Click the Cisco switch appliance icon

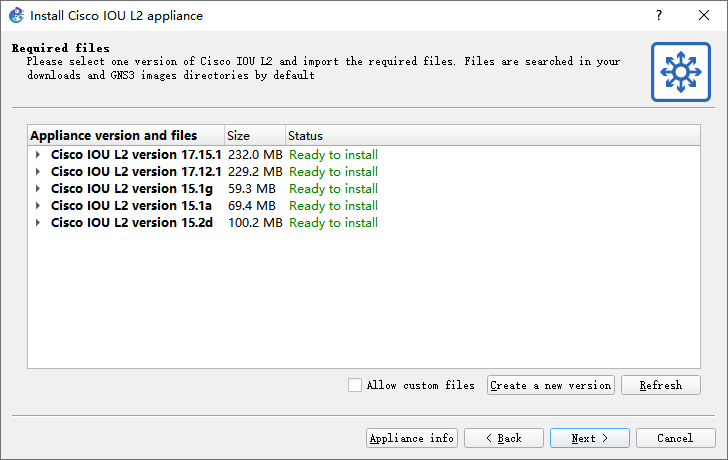pos(681,72)
